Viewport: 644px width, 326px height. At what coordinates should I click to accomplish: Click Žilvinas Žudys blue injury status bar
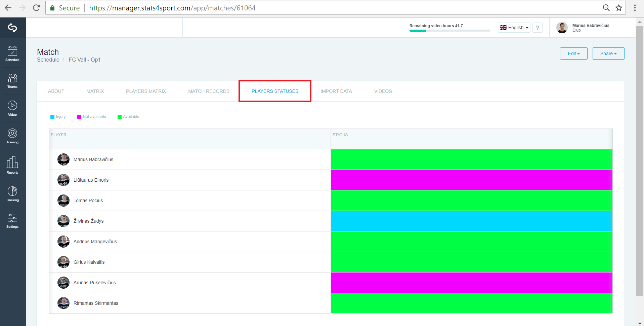point(472,221)
